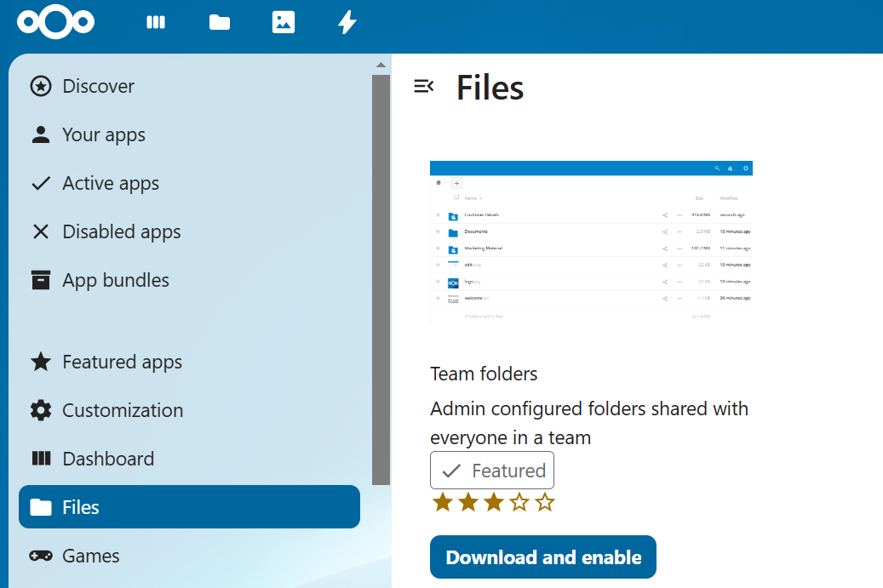
Task: Show Active apps list
Action: 110,183
